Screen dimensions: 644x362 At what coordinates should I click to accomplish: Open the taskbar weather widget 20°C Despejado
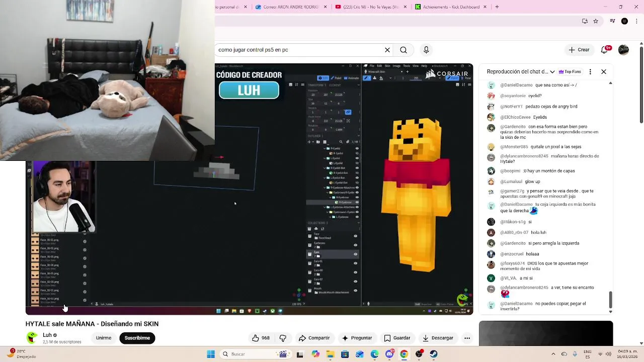[x=23, y=354]
